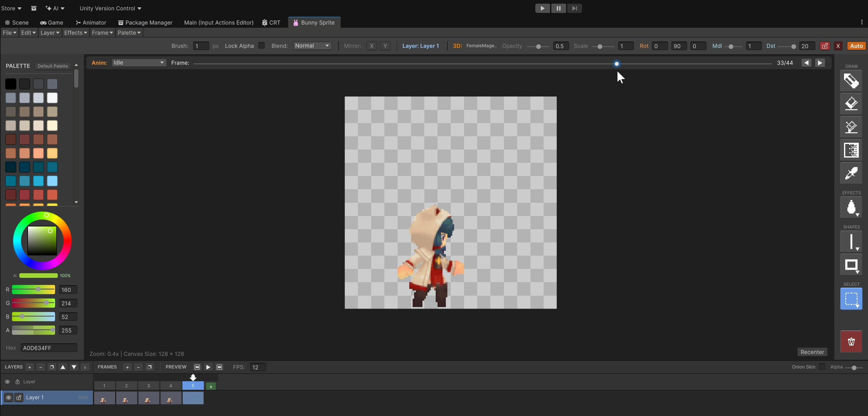Activate the rectangular Select tool

[851, 299]
